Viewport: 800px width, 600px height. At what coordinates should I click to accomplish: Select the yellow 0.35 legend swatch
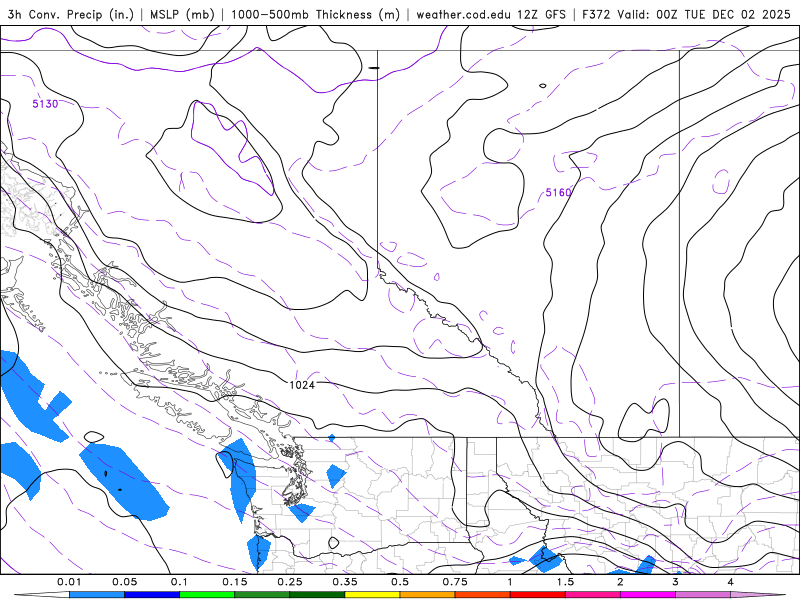[x=372, y=595]
